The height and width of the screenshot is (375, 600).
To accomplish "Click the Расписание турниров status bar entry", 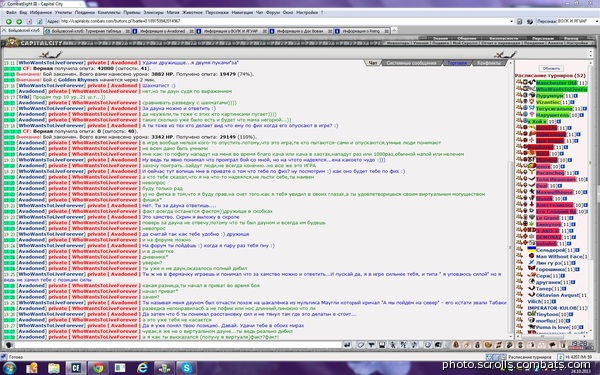I will (530, 357).
